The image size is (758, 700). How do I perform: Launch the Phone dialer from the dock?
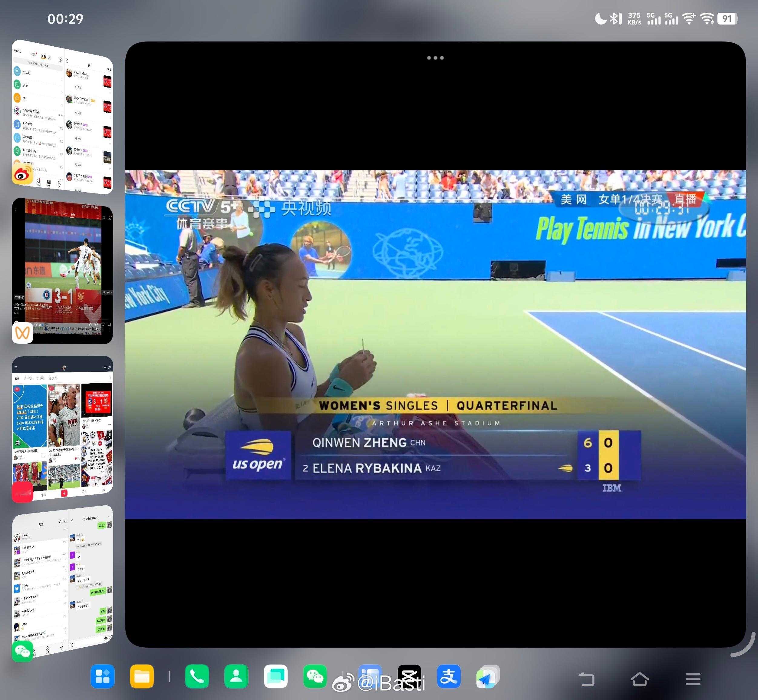[x=197, y=676]
